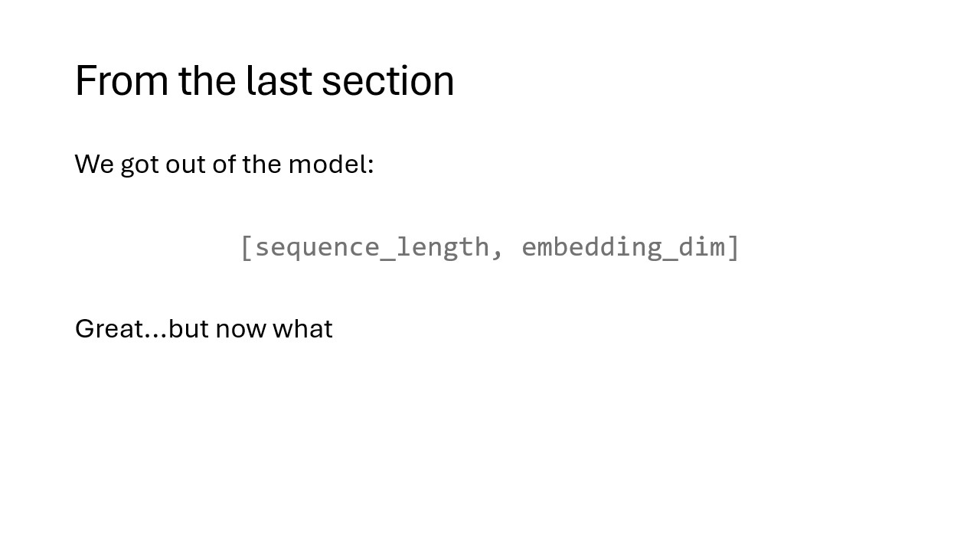This screenshot has width=980, height=551.
Task: Place cursor on the word "but"
Action: pos(188,328)
